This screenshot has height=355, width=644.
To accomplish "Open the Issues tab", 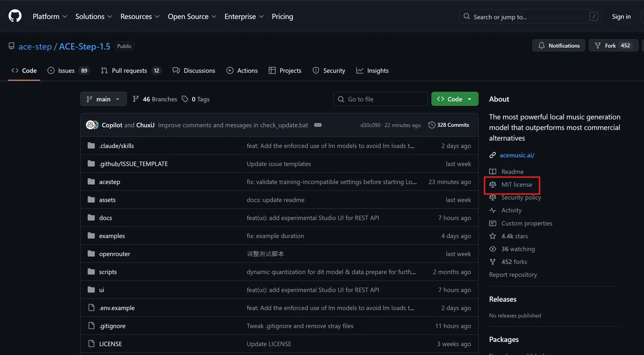I will point(68,70).
